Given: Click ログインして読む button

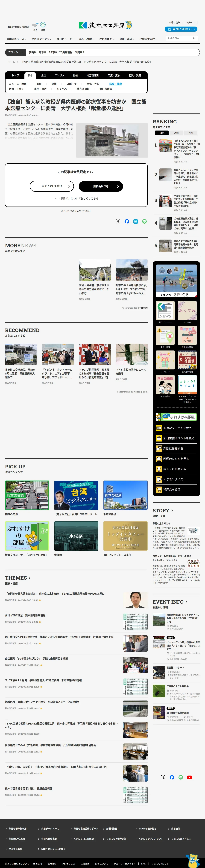Looking at the screenshot, I should (52, 186).
